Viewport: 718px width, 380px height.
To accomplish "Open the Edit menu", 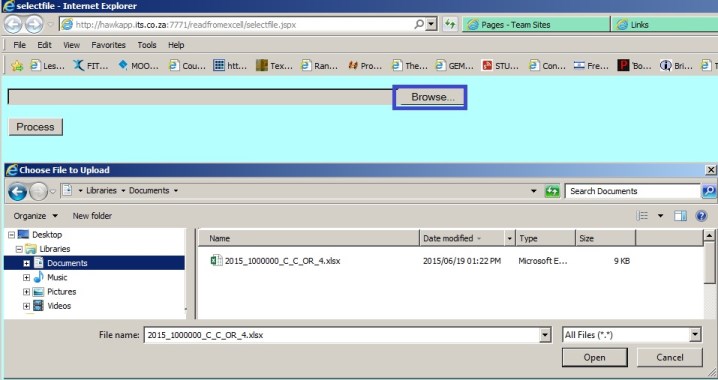I will (44, 45).
